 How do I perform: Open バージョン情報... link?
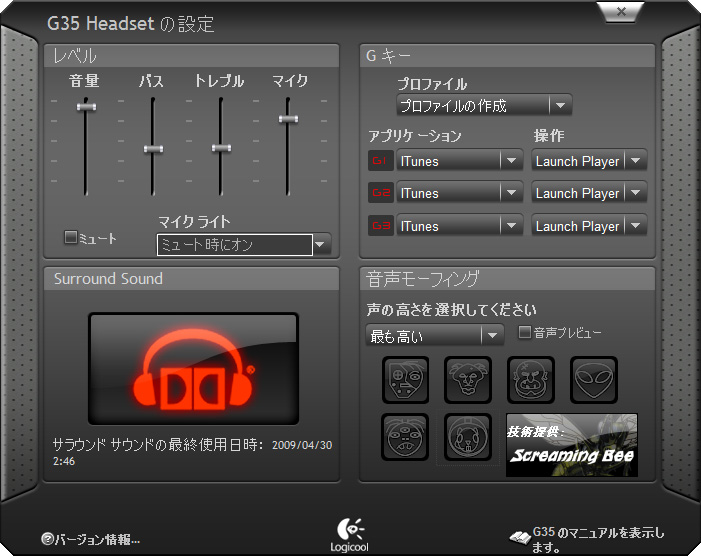tap(97, 539)
